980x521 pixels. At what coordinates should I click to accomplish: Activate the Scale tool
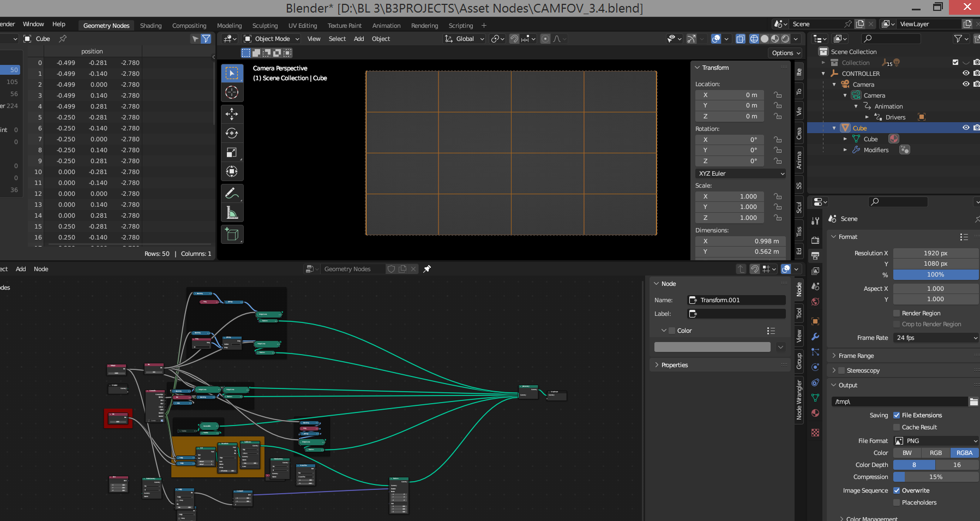click(232, 152)
